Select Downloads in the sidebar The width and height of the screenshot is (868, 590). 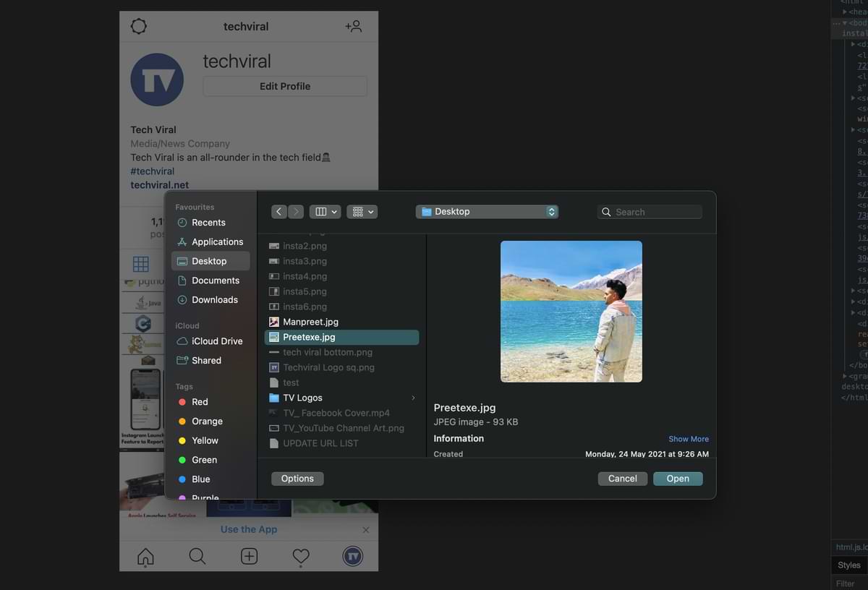[x=210, y=299]
